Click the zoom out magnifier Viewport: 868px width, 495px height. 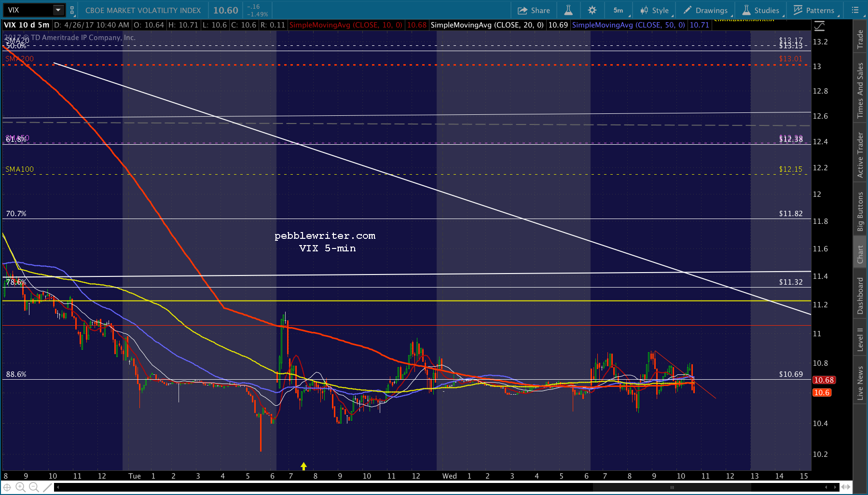tap(34, 487)
